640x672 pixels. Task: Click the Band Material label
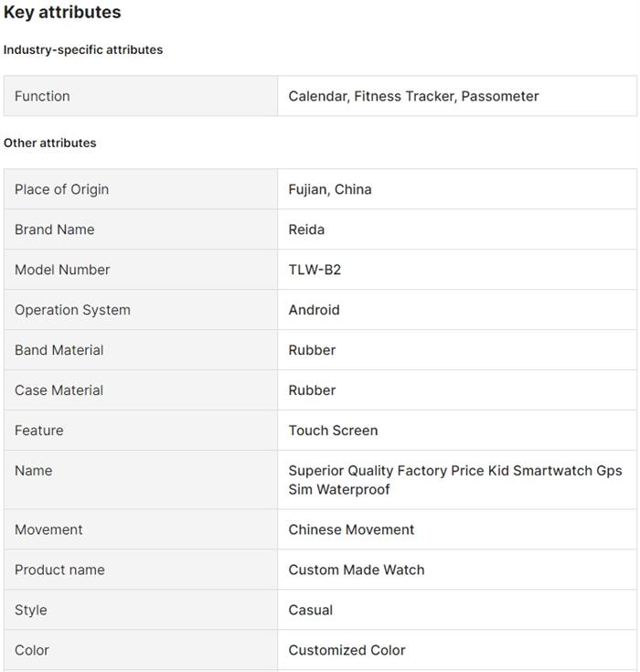(59, 350)
